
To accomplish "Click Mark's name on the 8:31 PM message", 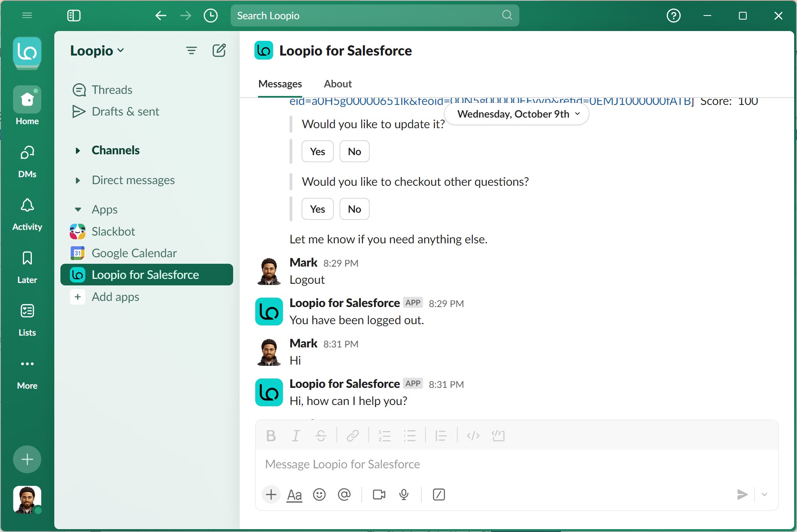I will (303, 344).
